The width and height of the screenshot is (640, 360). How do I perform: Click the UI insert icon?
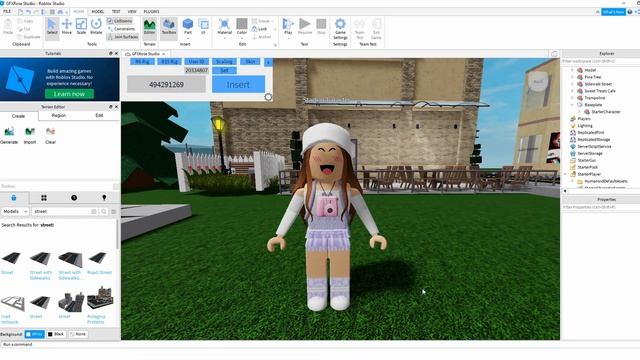(x=203, y=27)
